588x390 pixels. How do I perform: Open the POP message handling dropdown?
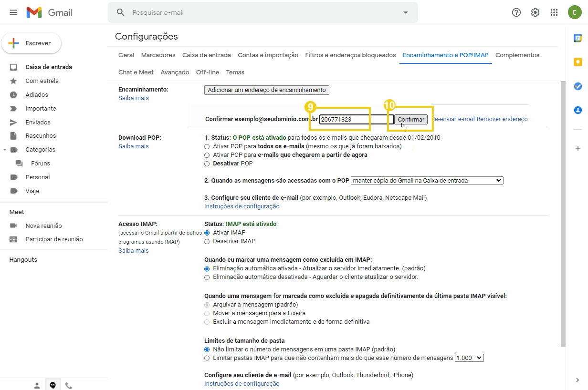[x=427, y=180]
